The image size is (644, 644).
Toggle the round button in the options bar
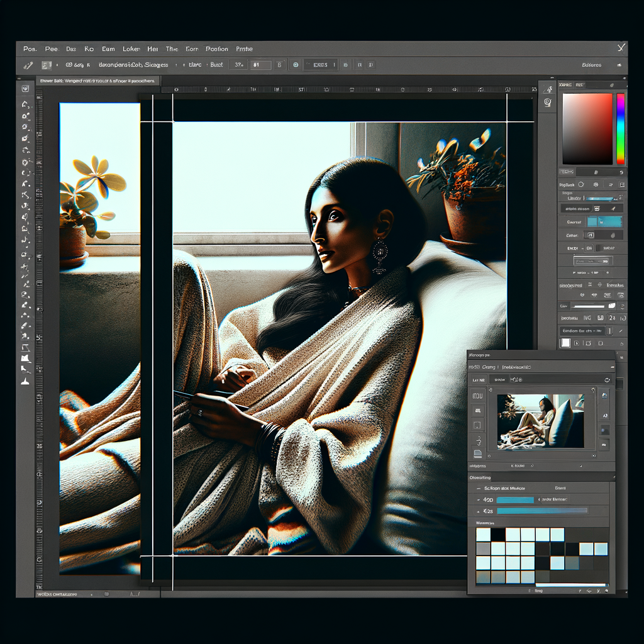pyautogui.click(x=295, y=65)
